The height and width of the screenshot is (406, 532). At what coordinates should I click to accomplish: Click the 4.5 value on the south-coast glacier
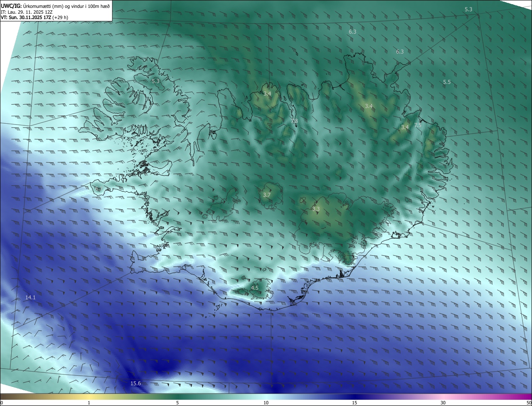[x=255, y=288]
